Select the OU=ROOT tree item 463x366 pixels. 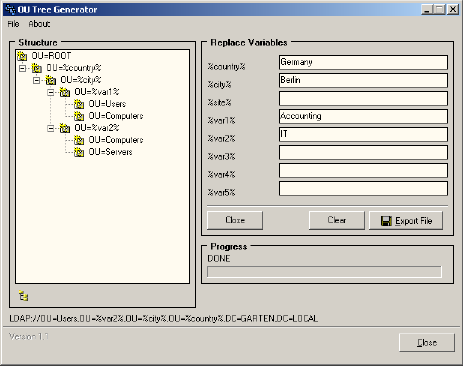[x=51, y=56]
